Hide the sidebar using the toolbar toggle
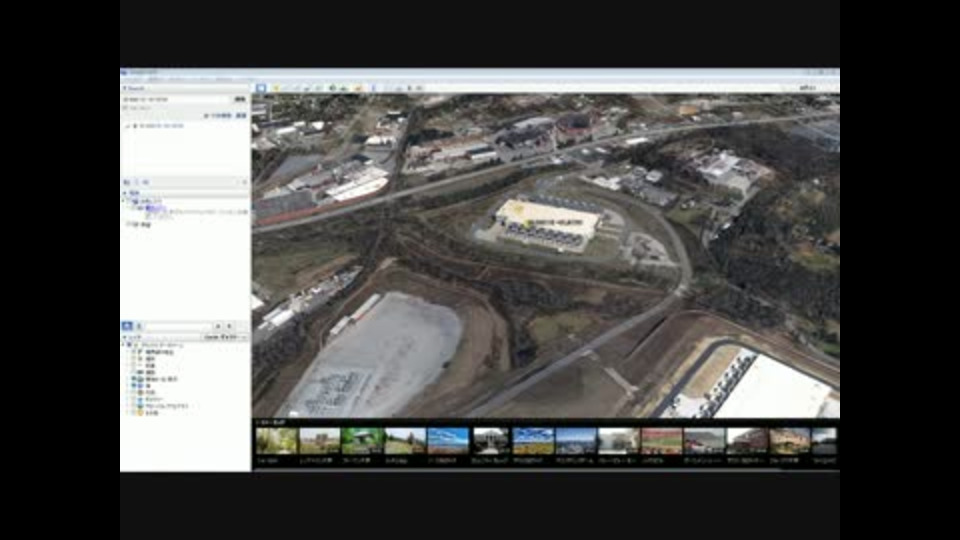Image resolution: width=960 pixels, height=540 pixels. click(261, 88)
